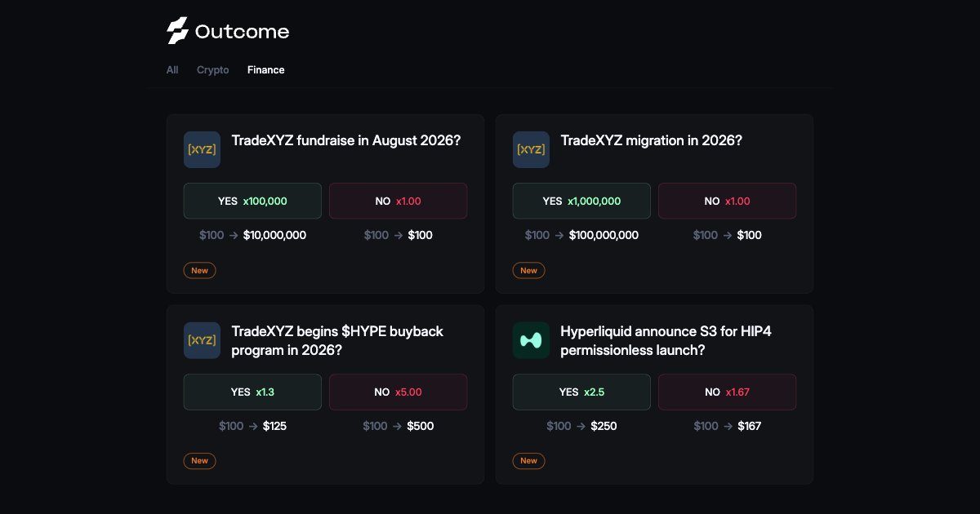Click the Outcome logo icon
The width and height of the screenshot is (980, 514).
click(x=177, y=31)
